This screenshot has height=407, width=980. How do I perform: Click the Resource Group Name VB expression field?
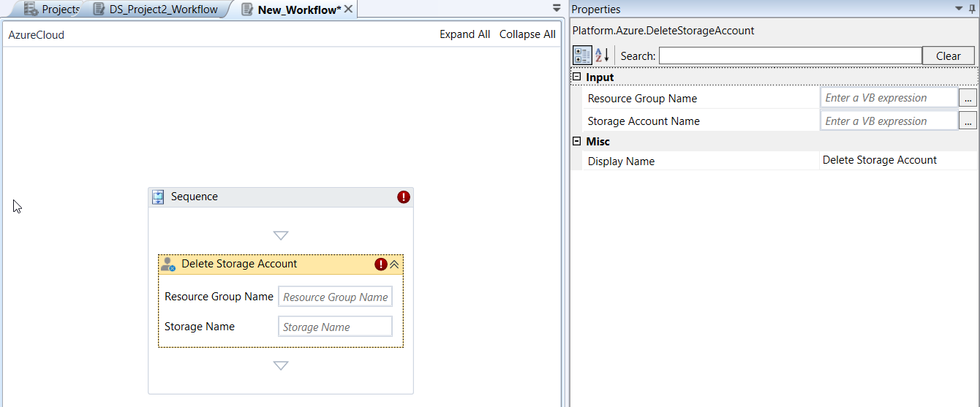(889, 98)
